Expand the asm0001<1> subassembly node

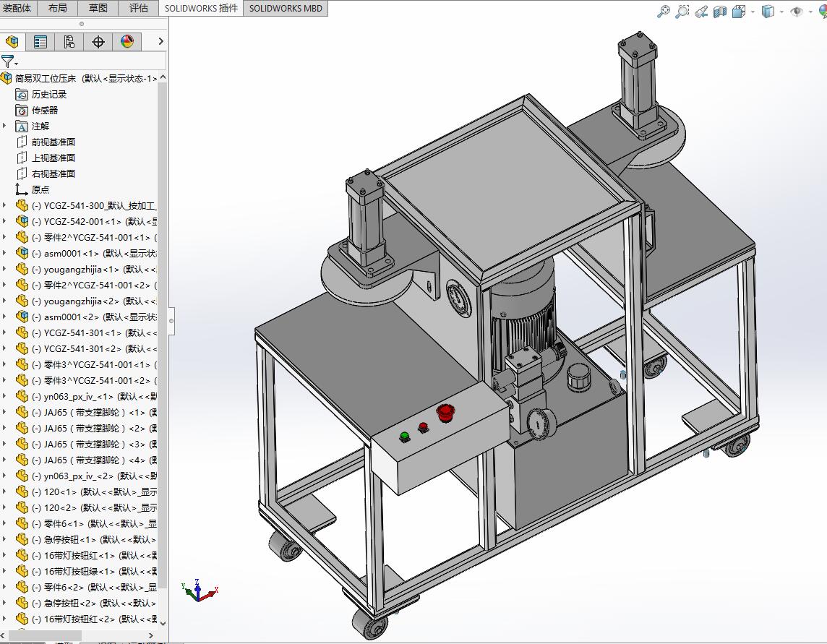pos(4,253)
